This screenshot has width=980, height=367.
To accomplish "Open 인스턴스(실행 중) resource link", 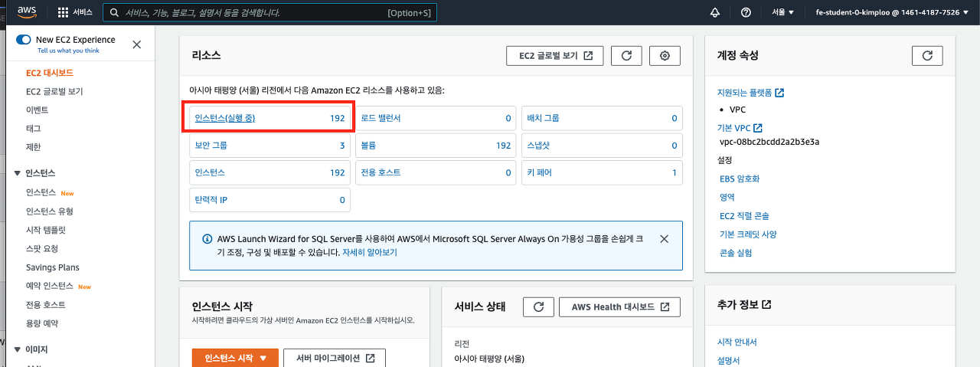I will coord(225,118).
